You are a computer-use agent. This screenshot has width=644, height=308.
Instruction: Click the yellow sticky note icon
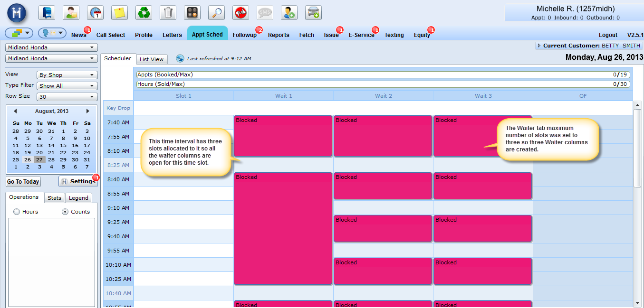pos(119,13)
